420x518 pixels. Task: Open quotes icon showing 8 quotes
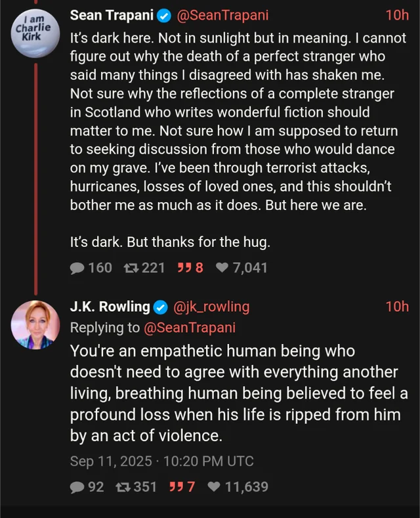(185, 268)
